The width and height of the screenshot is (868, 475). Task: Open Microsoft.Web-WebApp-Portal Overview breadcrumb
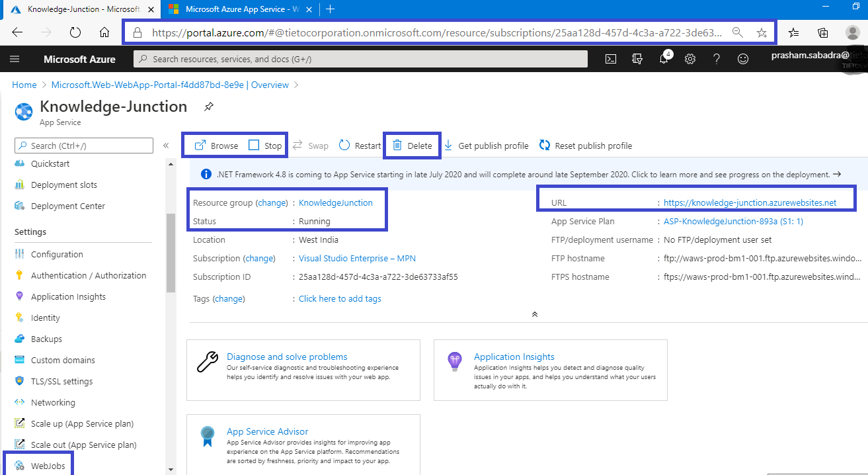tap(170, 85)
